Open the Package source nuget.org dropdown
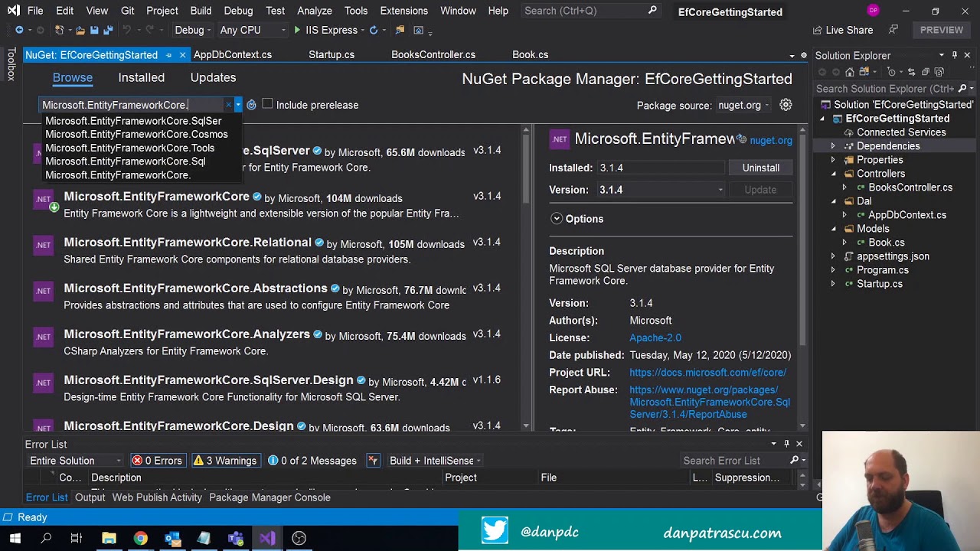 tap(744, 105)
